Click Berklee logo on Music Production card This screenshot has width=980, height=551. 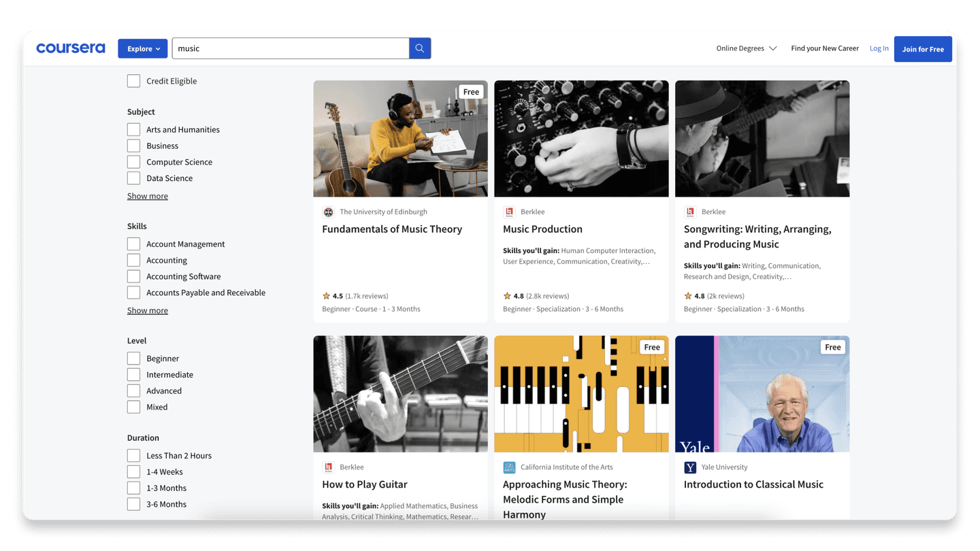coord(509,212)
